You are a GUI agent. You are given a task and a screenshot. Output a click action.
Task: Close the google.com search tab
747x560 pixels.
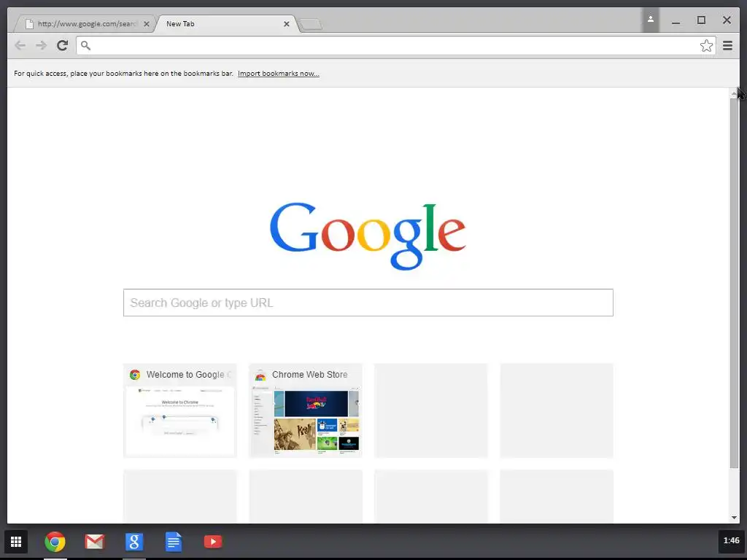[x=146, y=24]
